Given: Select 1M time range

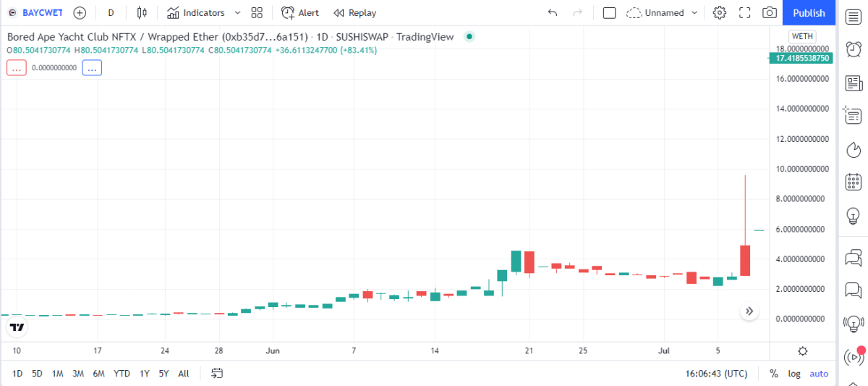Looking at the screenshot, I should pos(58,374).
